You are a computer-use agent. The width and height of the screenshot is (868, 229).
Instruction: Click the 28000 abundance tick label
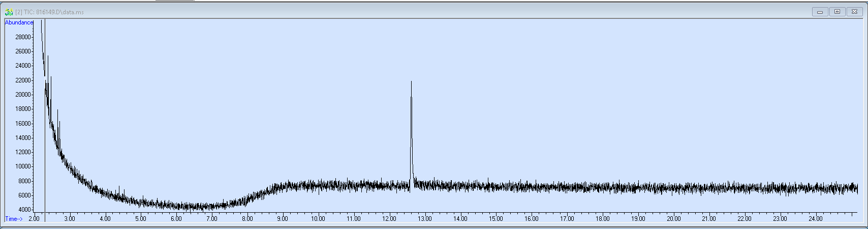tap(23, 37)
